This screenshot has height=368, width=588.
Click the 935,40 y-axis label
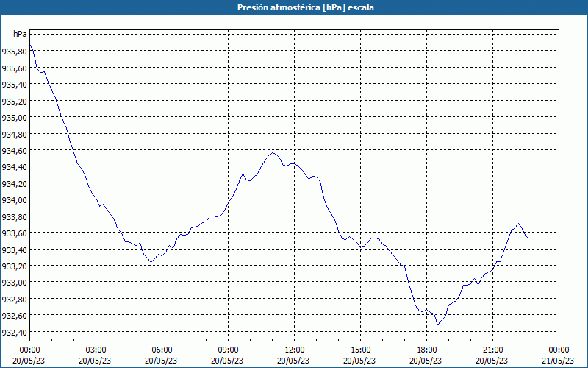[14, 85]
